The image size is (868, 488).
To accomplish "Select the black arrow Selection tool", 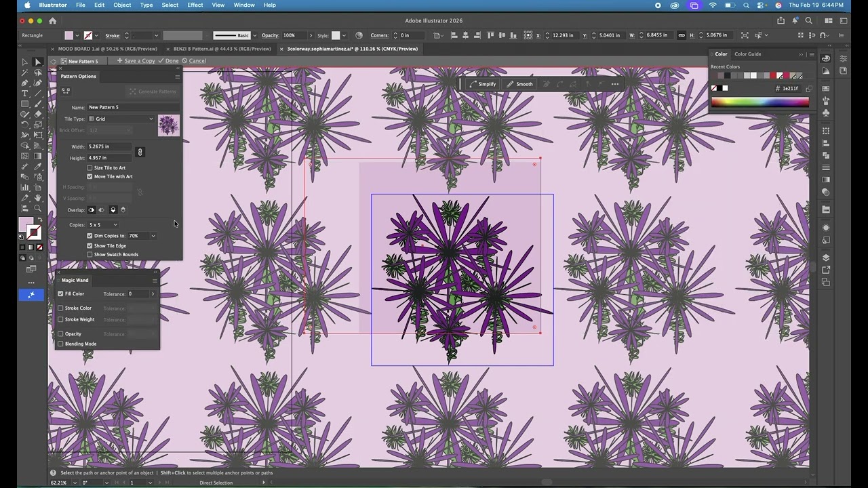I will 25,62.
